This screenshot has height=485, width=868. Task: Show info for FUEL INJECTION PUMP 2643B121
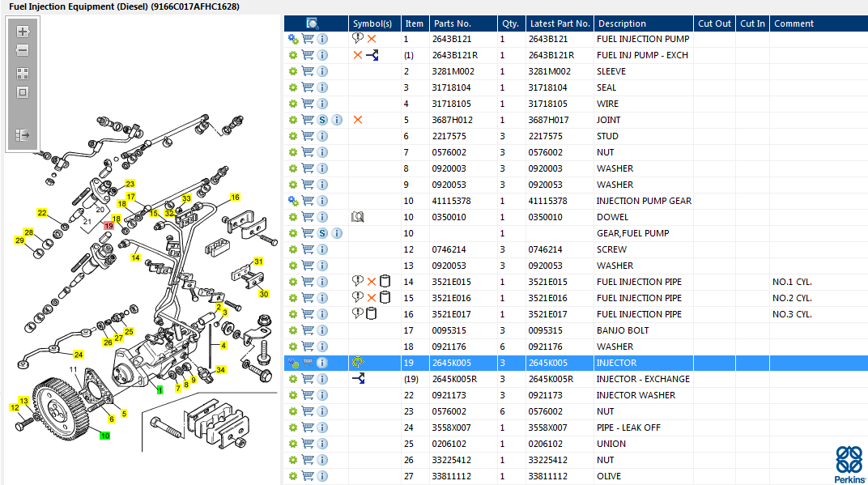322,39
